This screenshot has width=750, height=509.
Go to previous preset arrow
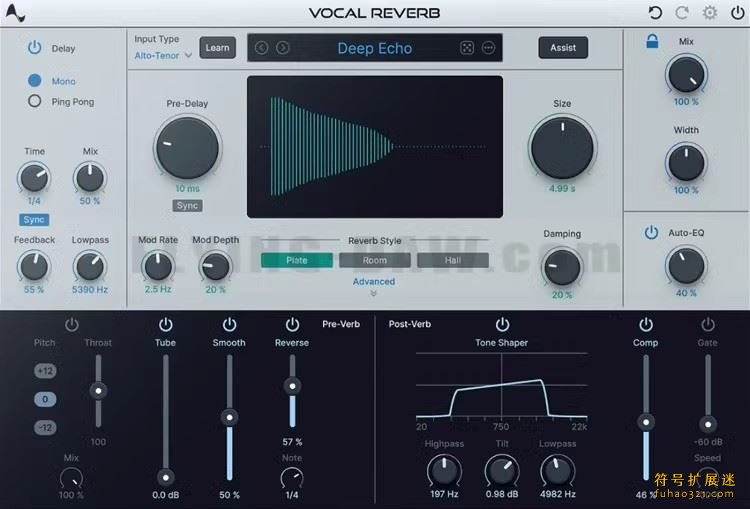pyautogui.click(x=262, y=48)
